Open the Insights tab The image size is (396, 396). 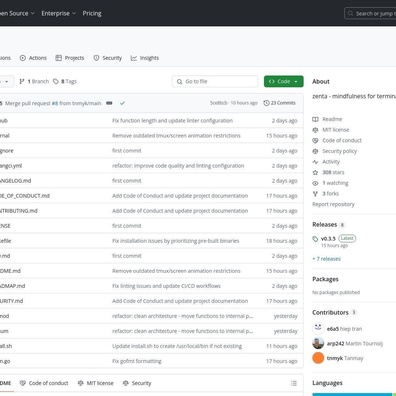(145, 58)
